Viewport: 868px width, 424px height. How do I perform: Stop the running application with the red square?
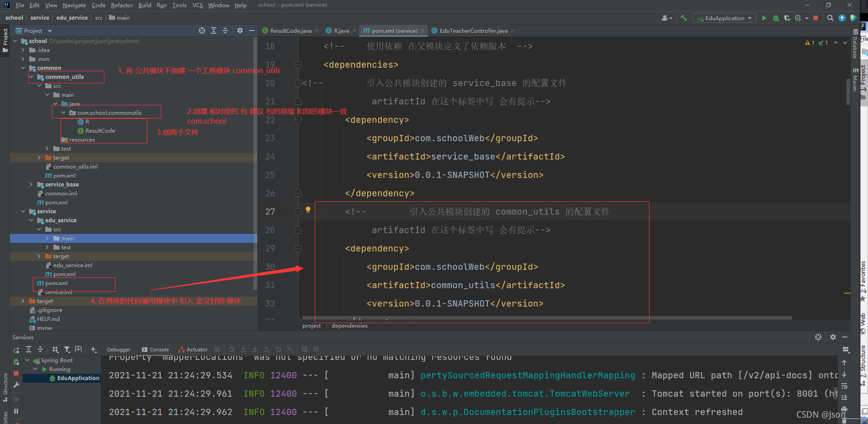[816, 18]
